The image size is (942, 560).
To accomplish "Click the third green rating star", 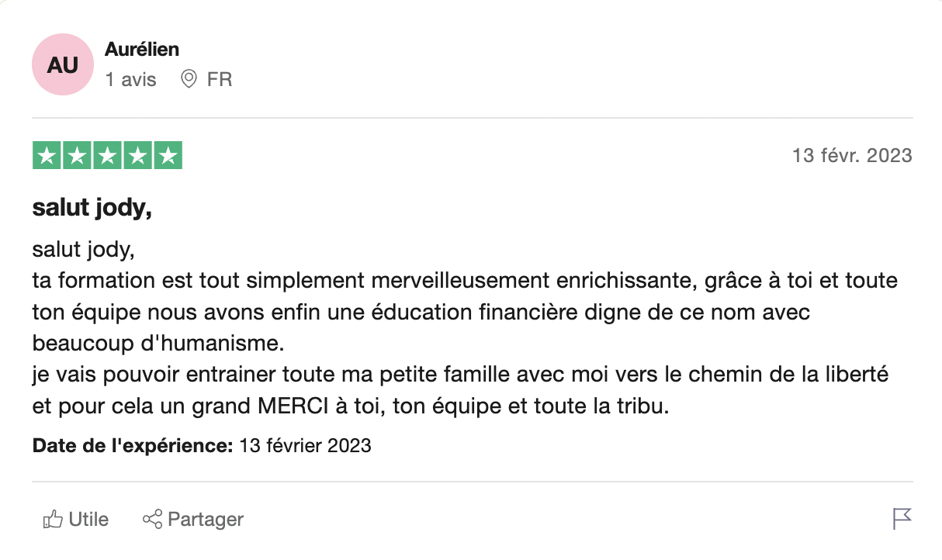I will click(x=107, y=156).
